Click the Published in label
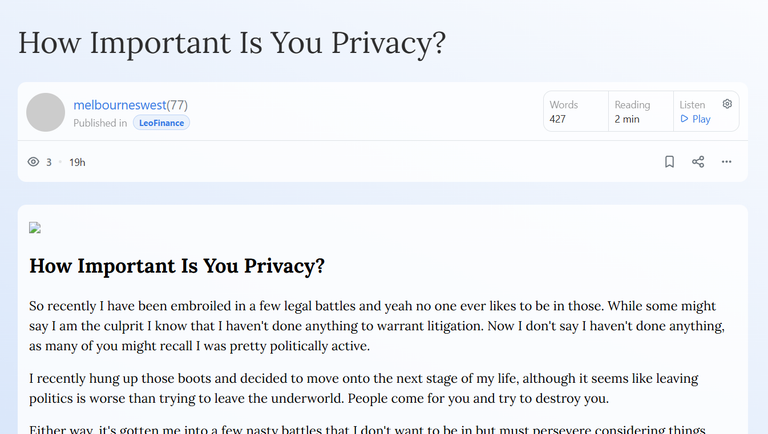This screenshot has height=434, width=768. pos(100,123)
